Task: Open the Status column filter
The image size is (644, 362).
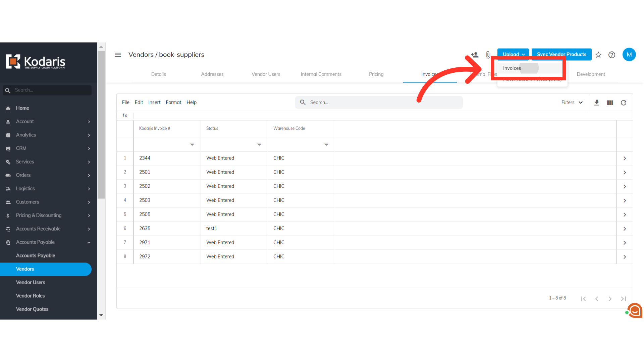Action: (x=259, y=144)
